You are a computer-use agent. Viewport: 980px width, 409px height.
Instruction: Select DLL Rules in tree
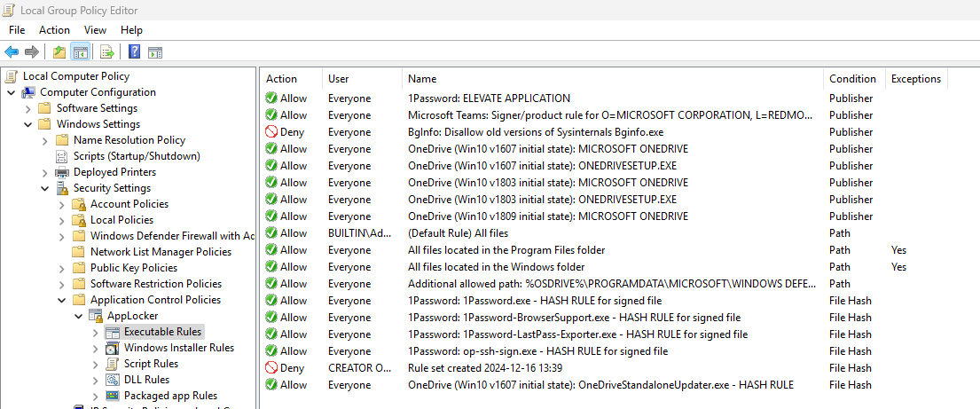[x=147, y=380]
